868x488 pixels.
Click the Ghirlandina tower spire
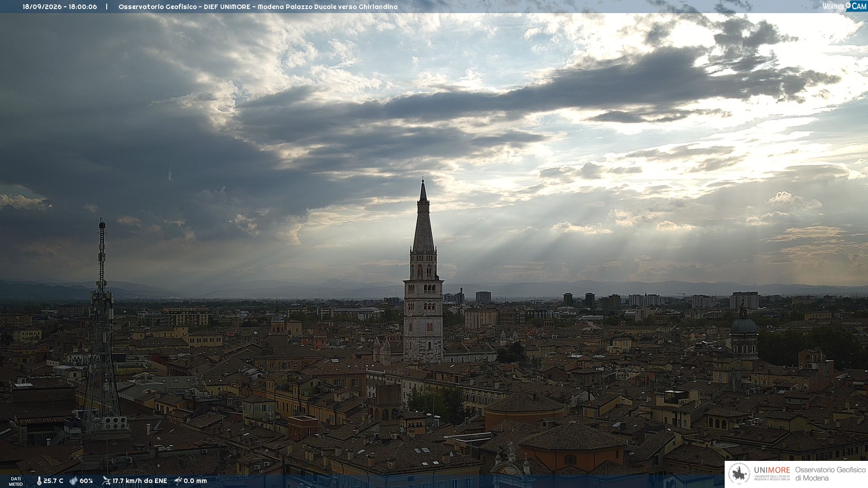click(423, 216)
